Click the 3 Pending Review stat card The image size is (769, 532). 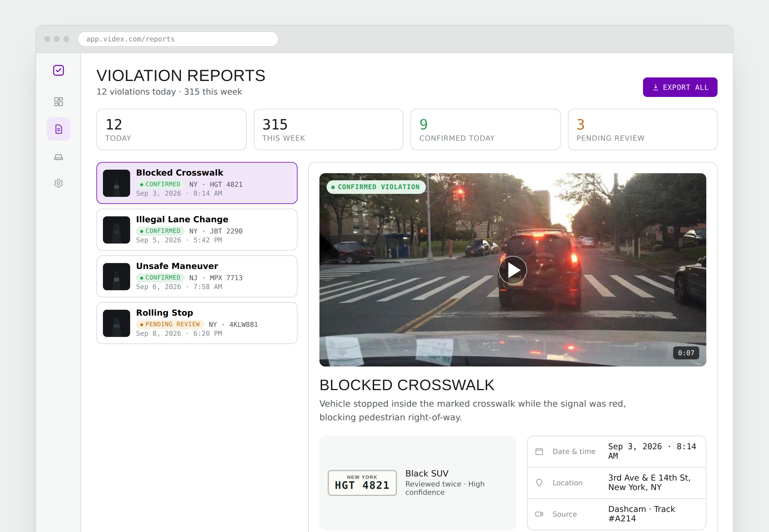click(643, 129)
